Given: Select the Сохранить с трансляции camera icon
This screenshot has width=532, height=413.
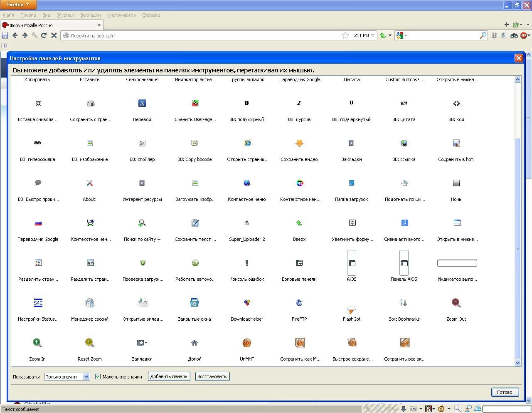Looking at the screenshot, I should [90, 103].
